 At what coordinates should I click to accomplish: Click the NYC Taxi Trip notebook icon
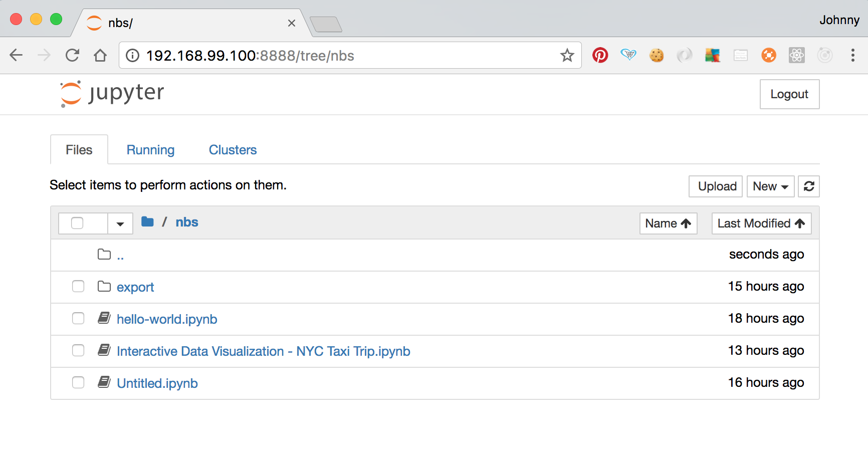(x=104, y=350)
